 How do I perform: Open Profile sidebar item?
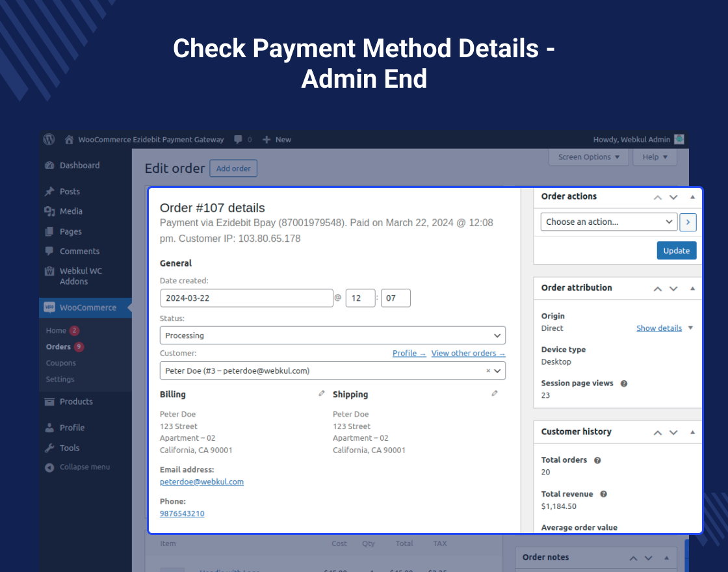point(72,428)
